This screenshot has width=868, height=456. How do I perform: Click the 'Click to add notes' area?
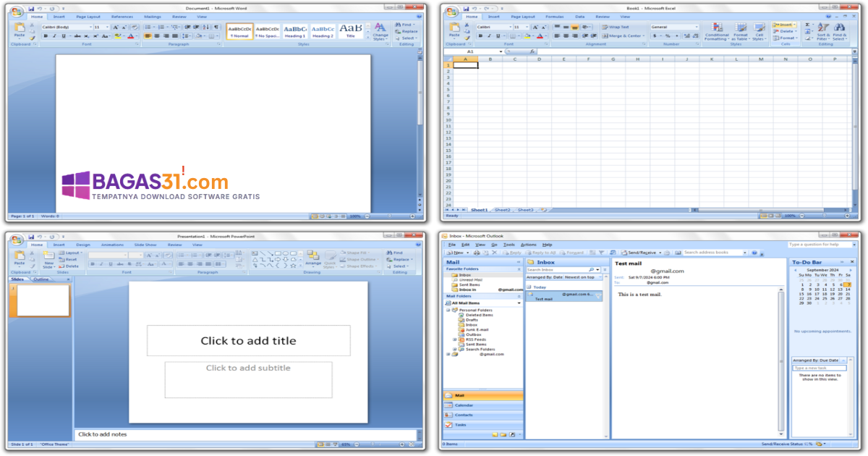click(246, 434)
